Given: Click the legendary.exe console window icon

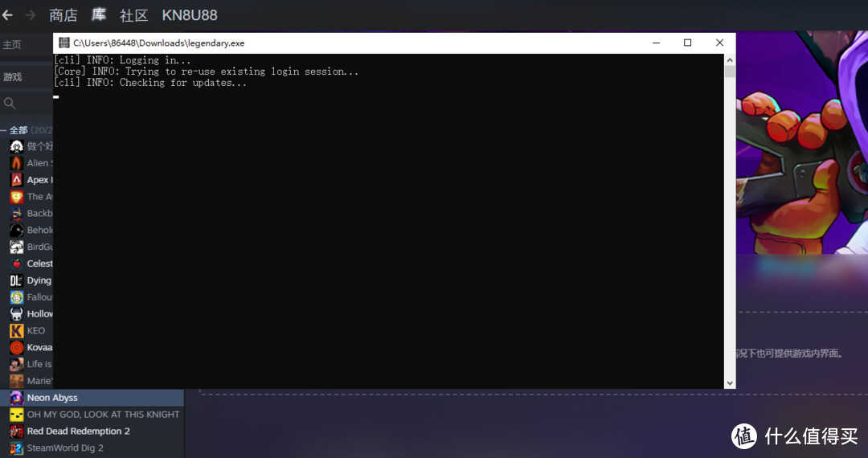Looking at the screenshot, I should (x=63, y=43).
